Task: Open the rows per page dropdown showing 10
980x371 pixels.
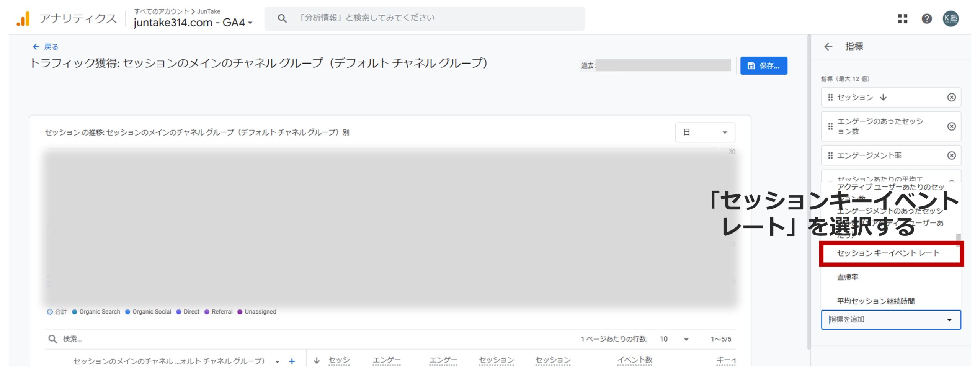Action: point(674,339)
